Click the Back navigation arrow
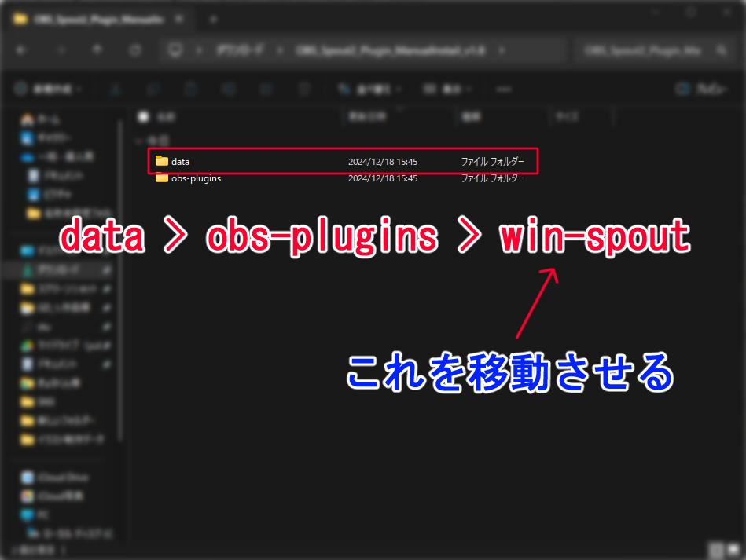Viewport: 746px width, 560px height. (x=22, y=49)
